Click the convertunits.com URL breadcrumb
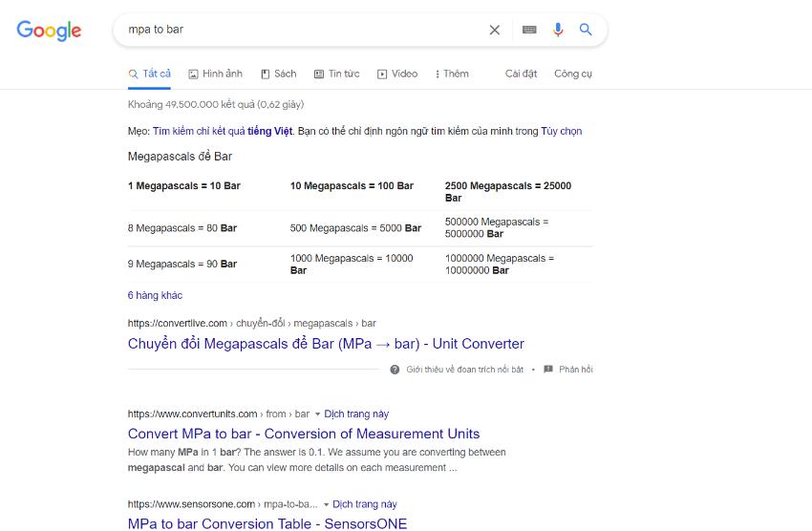 click(x=219, y=414)
